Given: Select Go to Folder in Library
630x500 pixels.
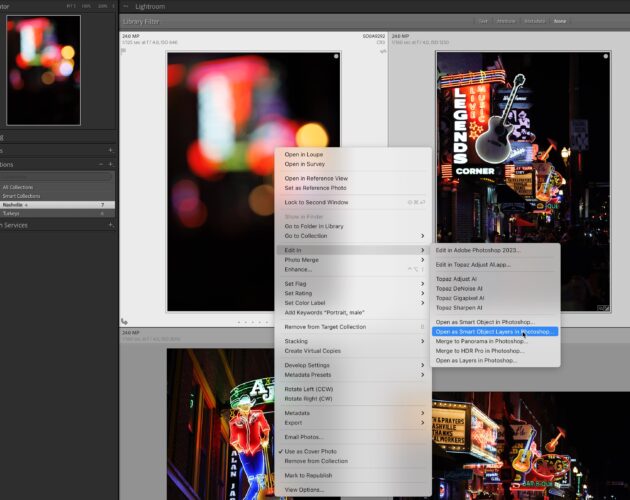Looking at the screenshot, I should [314, 226].
